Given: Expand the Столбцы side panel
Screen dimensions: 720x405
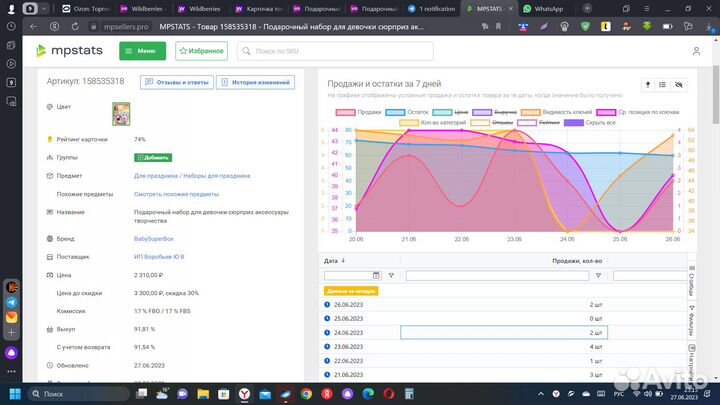Looking at the screenshot, I should 692,281.
